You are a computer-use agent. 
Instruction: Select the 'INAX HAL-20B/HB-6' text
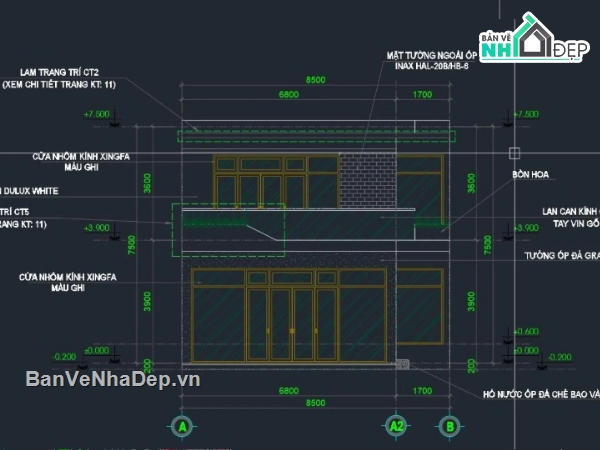coord(432,66)
